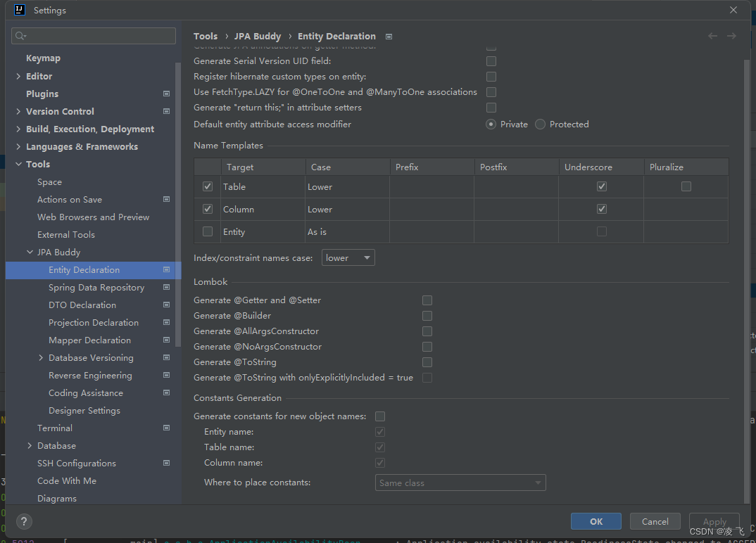
Task: Toggle Register hibernate custom types checkbox
Action: pos(491,77)
